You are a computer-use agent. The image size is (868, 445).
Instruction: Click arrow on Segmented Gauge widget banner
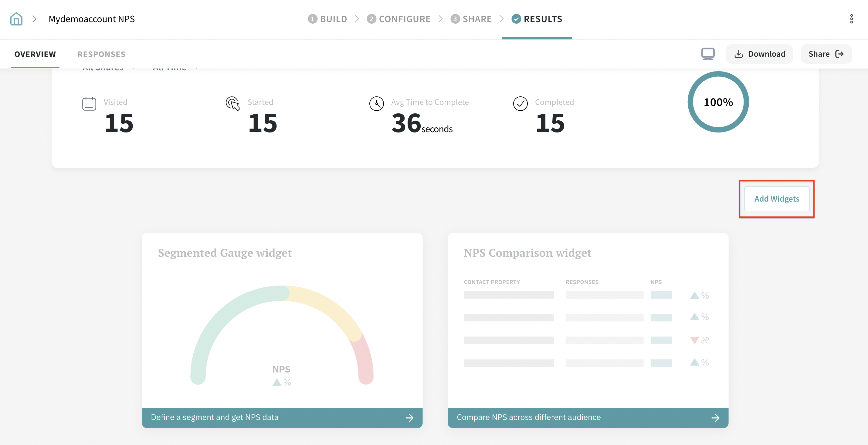click(409, 418)
